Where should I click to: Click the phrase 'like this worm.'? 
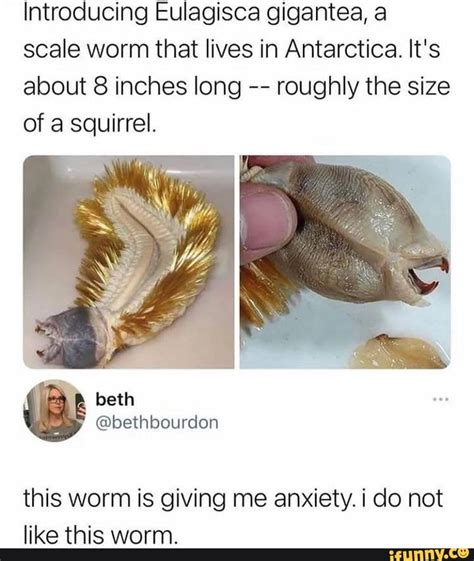[101, 536]
